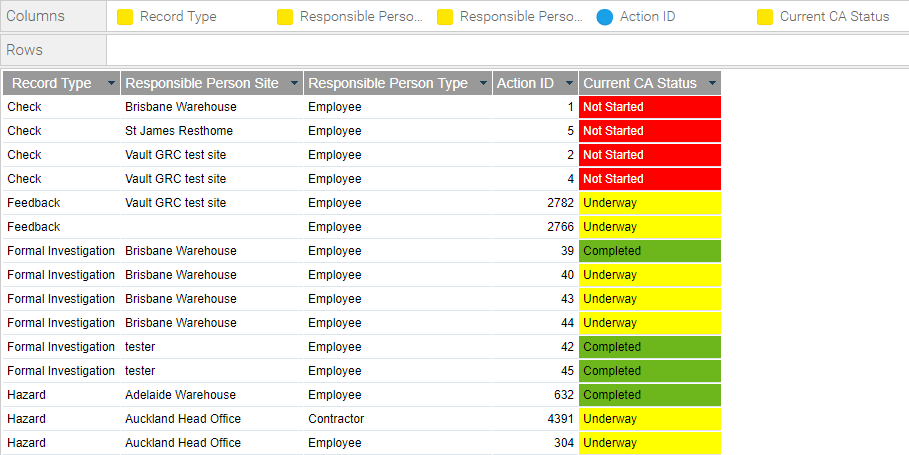Open Responsible Person Site column dropdown arrow
This screenshot has width=909, height=455.
[294, 83]
